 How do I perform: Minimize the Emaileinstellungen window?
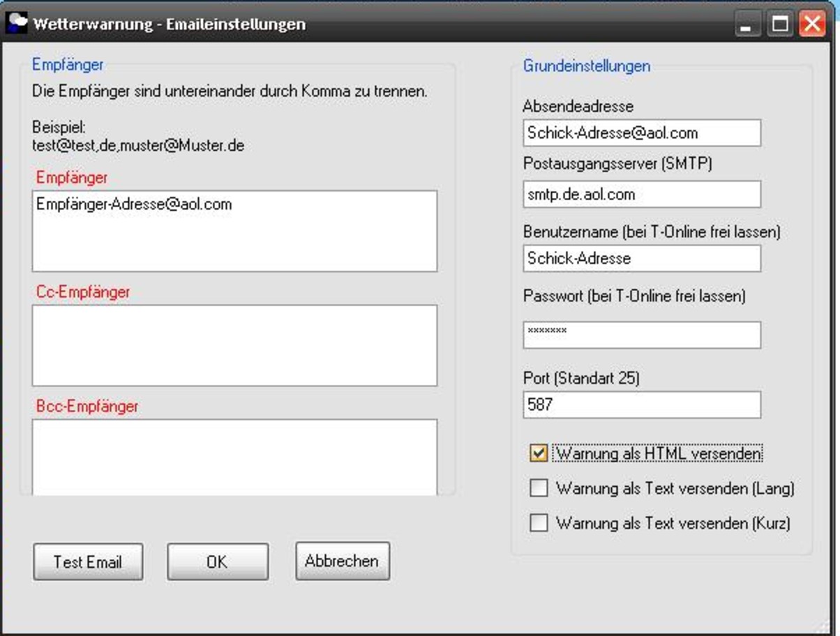(747, 25)
